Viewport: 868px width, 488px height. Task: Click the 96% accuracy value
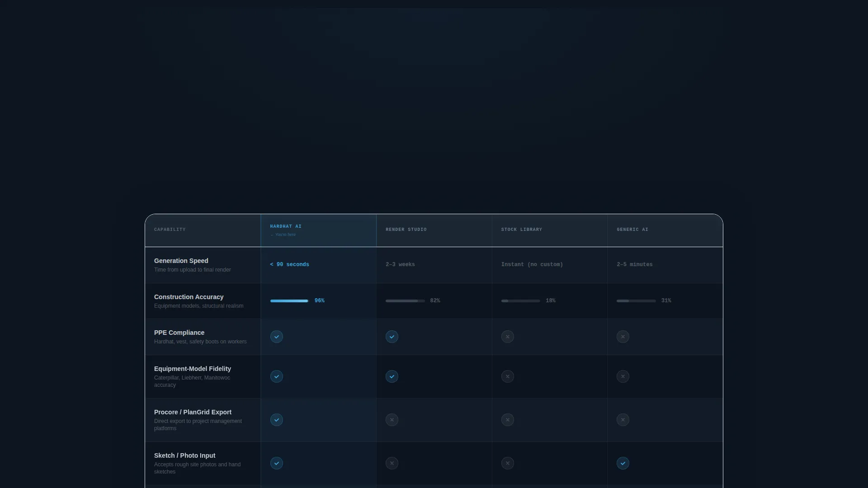click(319, 301)
